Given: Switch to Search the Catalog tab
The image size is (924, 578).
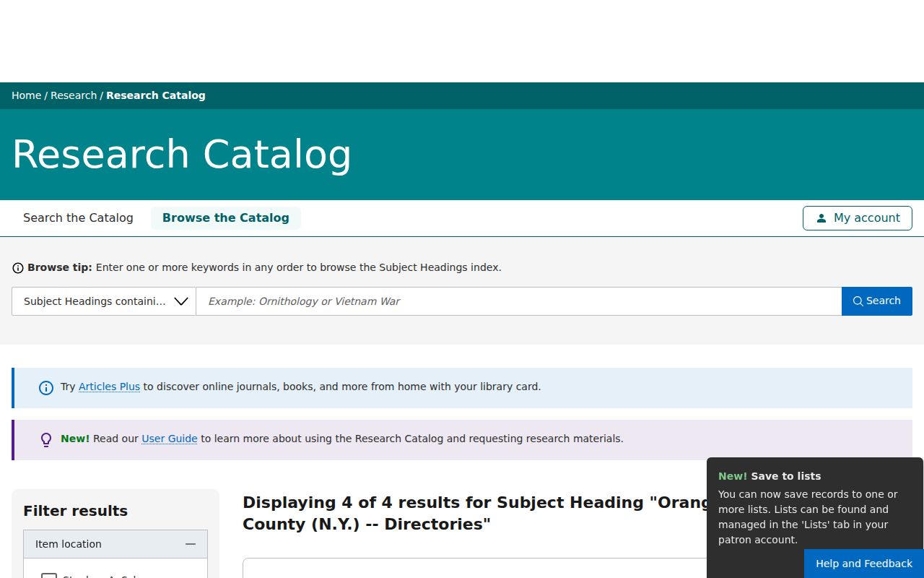Looking at the screenshot, I should coord(78,218).
